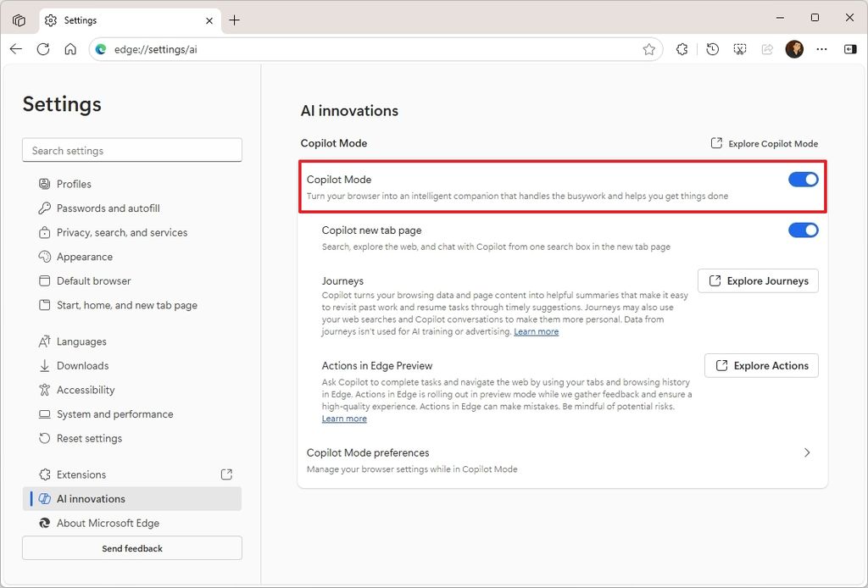Open Settings and more ellipsis menu

pos(821,49)
